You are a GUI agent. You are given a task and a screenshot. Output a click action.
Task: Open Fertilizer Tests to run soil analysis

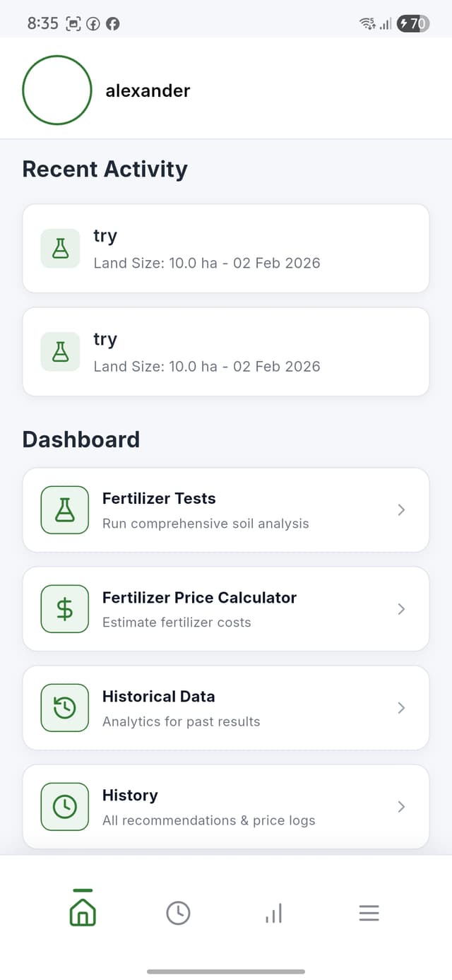click(x=226, y=509)
